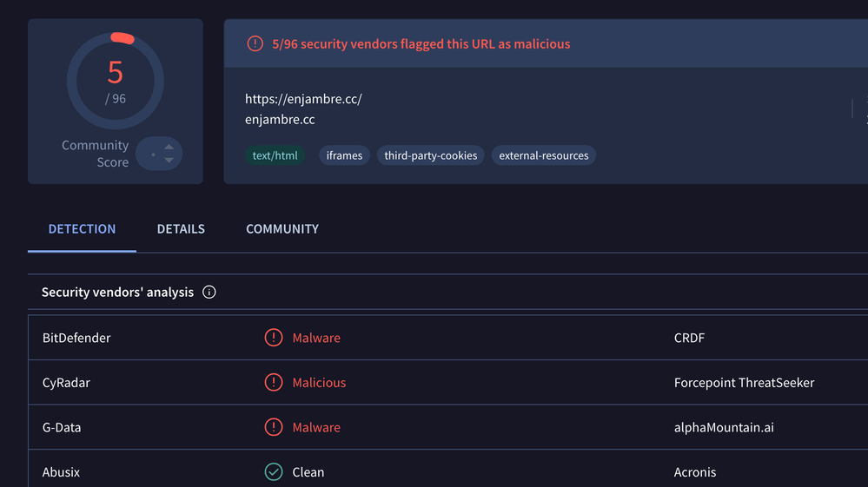This screenshot has height=487, width=868.
Task: Switch to the DETAILS tab
Action: pyautogui.click(x=181, y=229)
